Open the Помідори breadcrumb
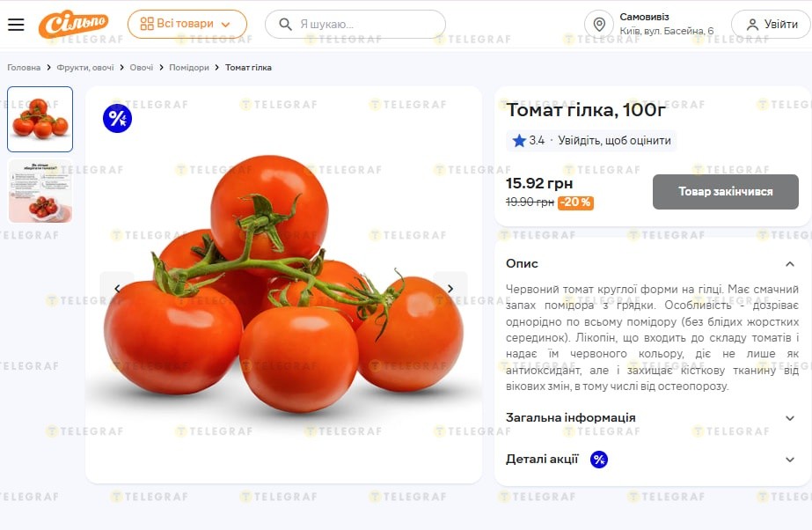Screen dimensions: 812x530 click(189, 68)
